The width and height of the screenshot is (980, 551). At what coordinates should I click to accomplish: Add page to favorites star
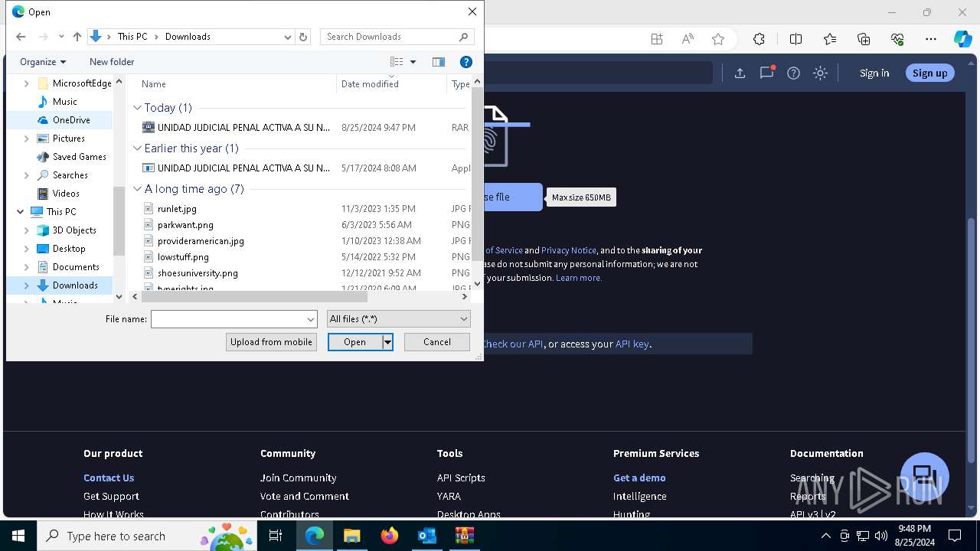tap(718, 39)
